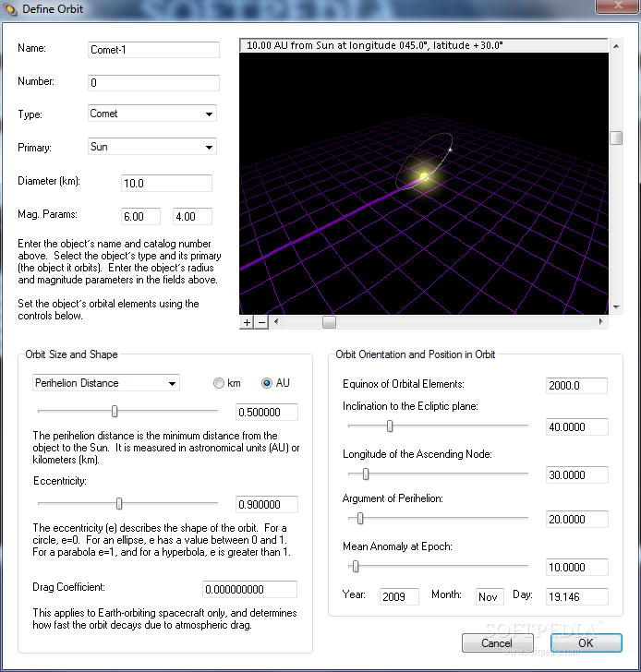Click the Argument of Perihelion field 20.0000
641x672 pixels.
coord(576,519)
